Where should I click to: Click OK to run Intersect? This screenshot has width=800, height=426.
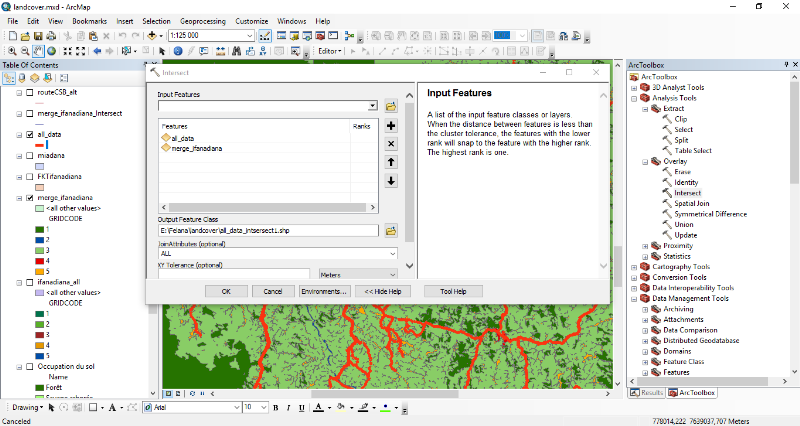click(x=226, y=291)
